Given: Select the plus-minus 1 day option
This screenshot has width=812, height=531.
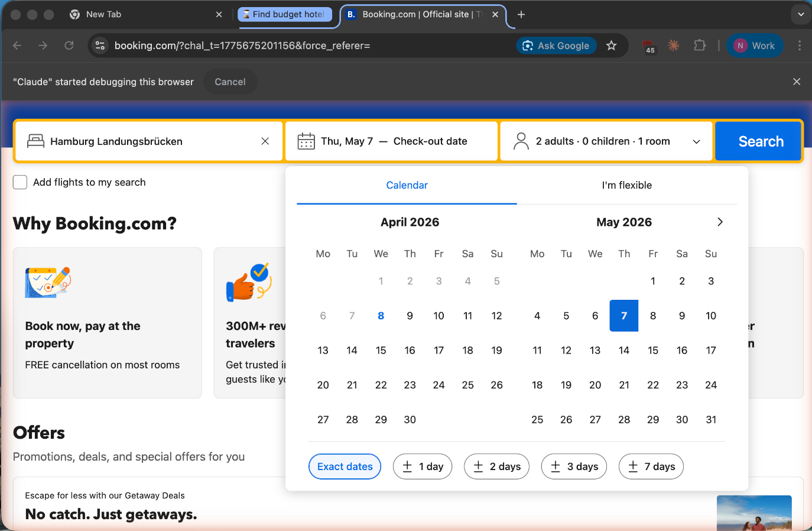Looking at the screenshot, I should pyautogui.click(x=423, y=467).
